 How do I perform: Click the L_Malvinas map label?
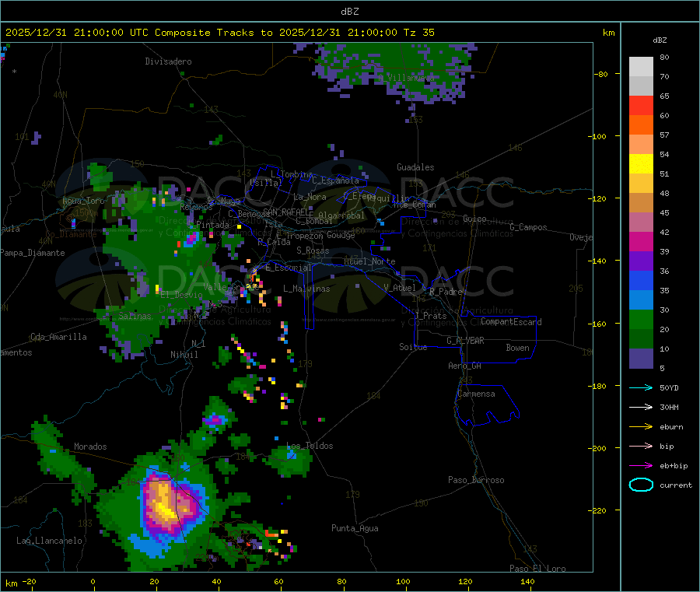click(306, 289)
